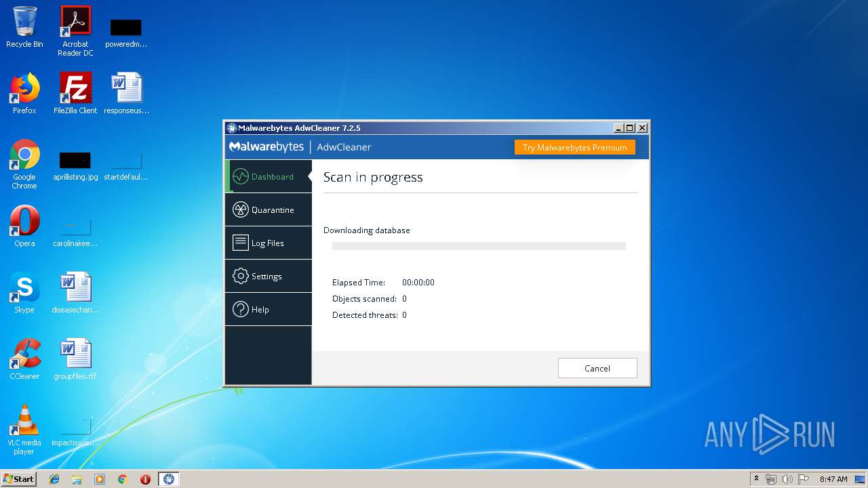
Task: Select the Opera desktop shortcut
Action: coord(24,226)
